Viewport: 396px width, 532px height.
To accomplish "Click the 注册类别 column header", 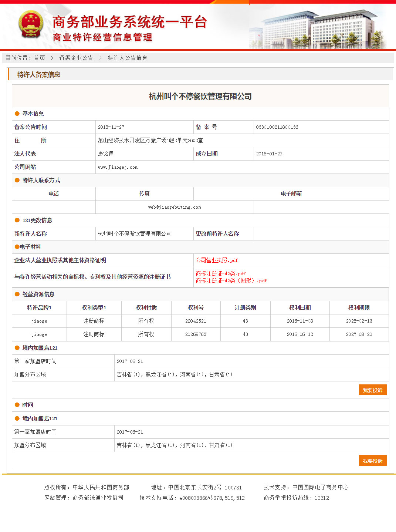I will (245, 307).
